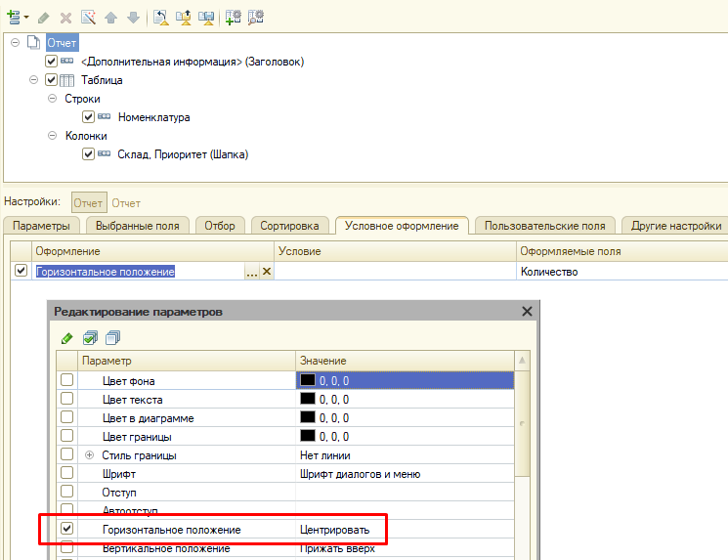Enable the Отступ checkbox

tap(66, 492)
